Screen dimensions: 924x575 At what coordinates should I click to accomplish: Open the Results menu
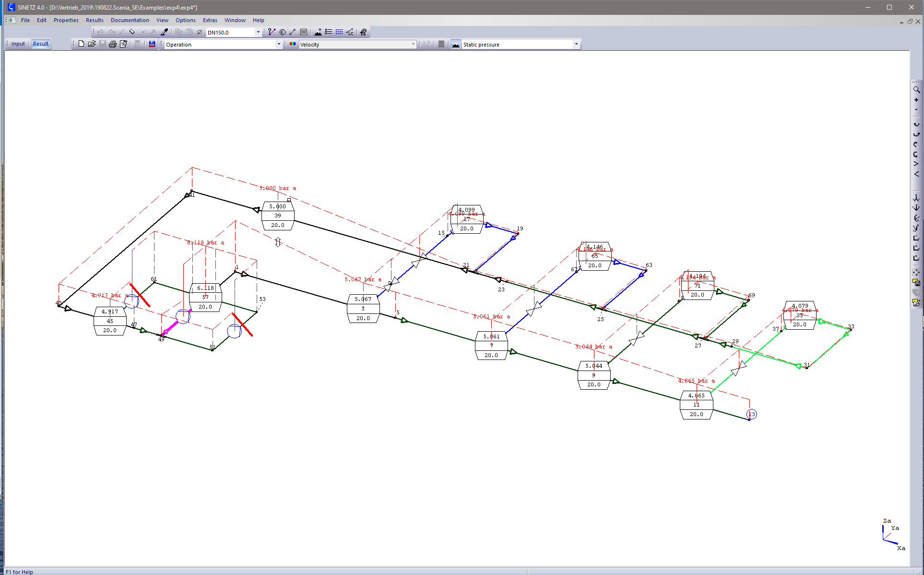tap(95, 20)
